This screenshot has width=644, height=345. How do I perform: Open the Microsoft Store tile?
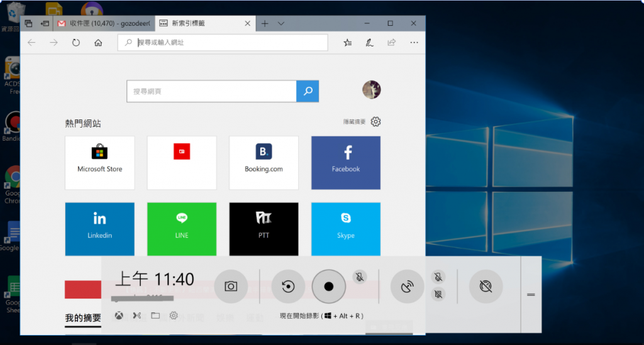click(x=100, y=163)
